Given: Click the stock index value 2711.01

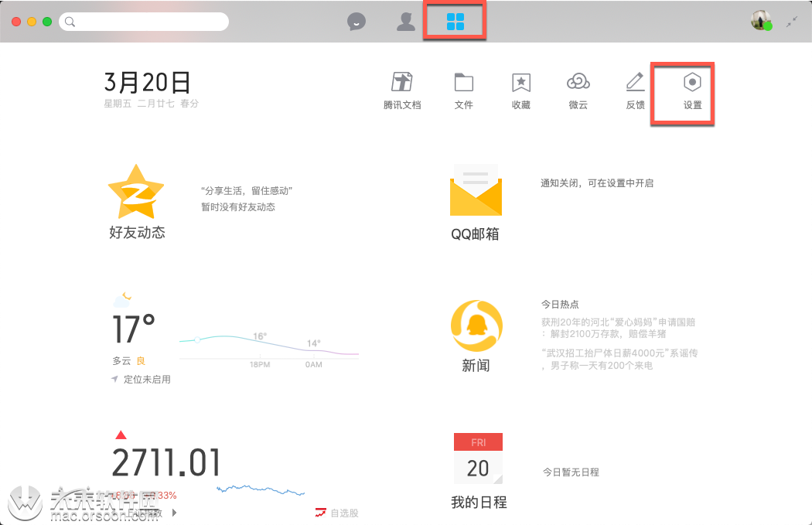Looking at the screenshot, I should (x=166, y=463).
